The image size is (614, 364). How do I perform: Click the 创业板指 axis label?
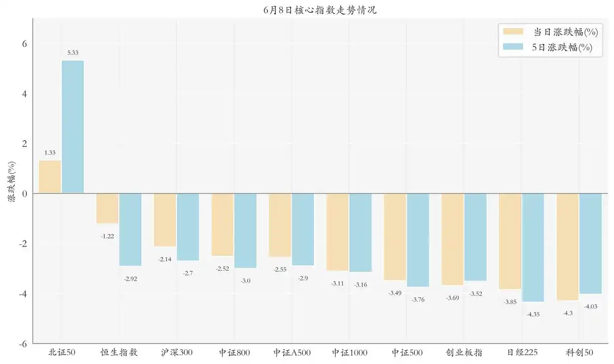464,353
